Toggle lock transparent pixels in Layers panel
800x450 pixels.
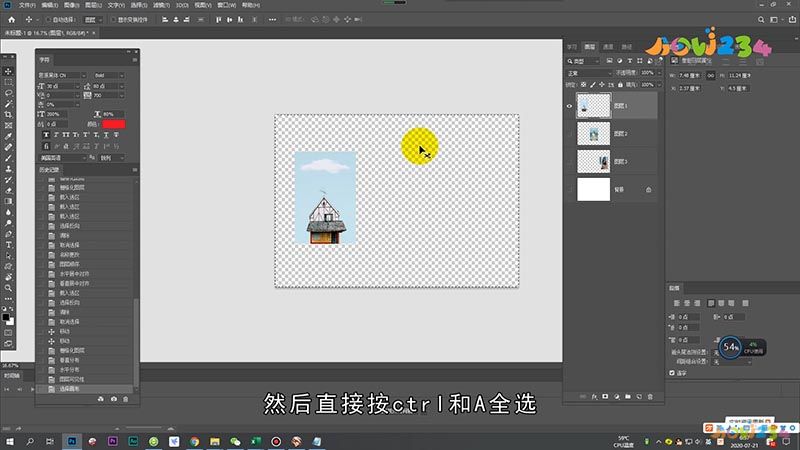[583, 84]
